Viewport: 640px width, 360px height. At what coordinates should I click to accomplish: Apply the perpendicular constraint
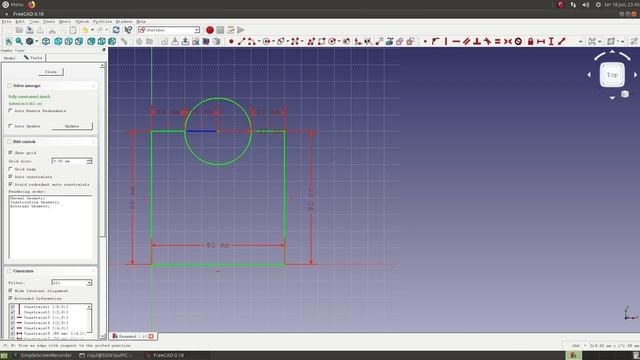[477, 41]
